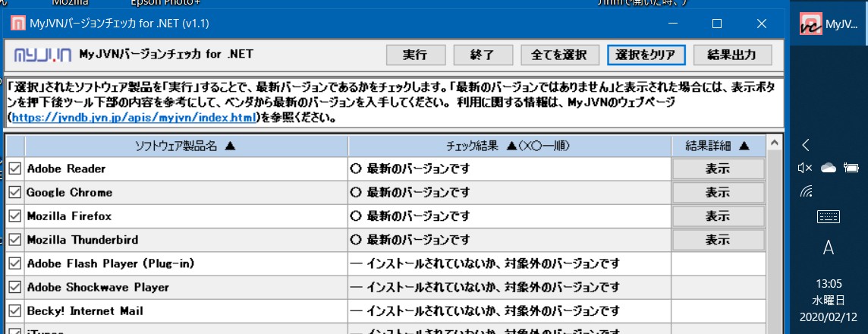Select the Adobe Reader product name cell

(x=187, y=169)
